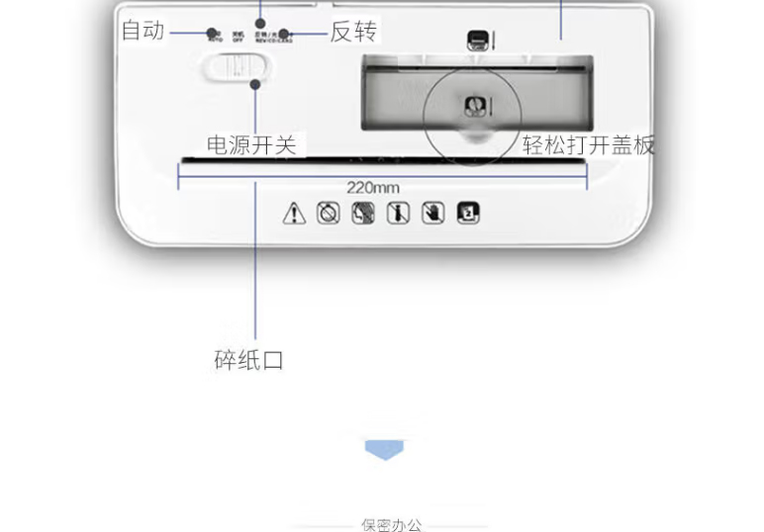Click the 220mm width measurement

tap(373, 188)
